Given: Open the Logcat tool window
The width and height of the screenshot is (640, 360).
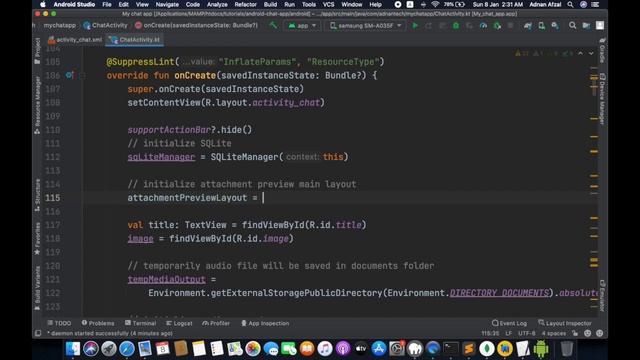Looking at the screenshot, I should (x=179, y=323).
